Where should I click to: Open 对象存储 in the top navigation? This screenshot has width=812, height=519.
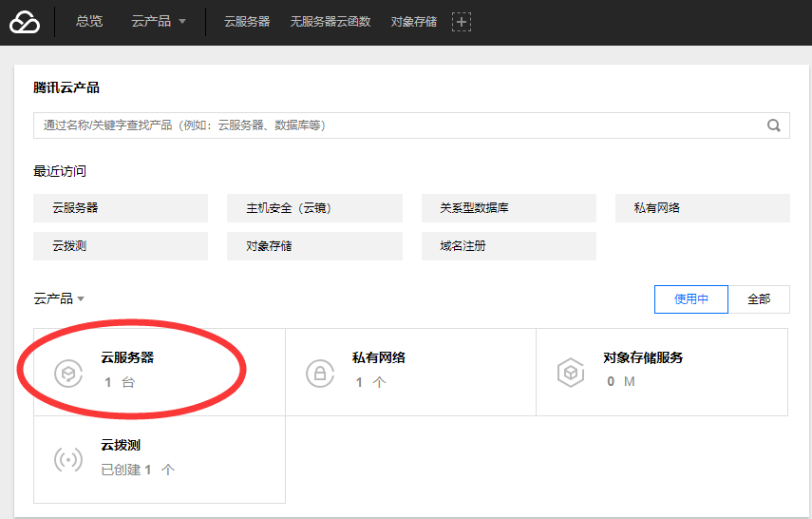tap(414, 21)
